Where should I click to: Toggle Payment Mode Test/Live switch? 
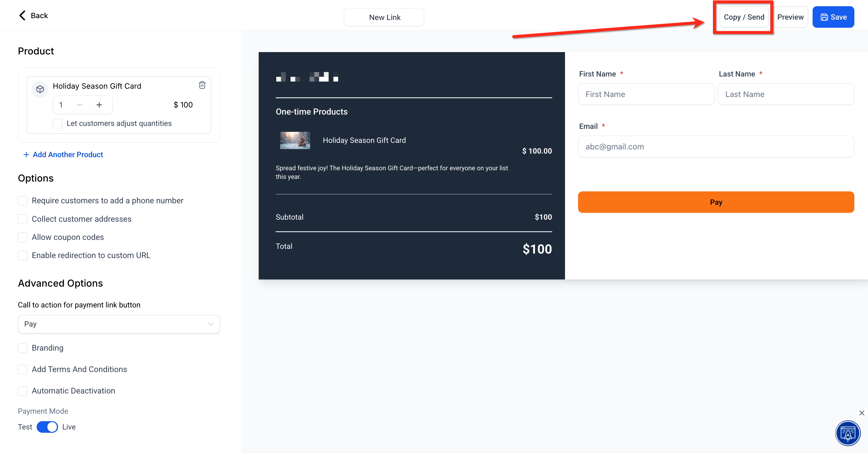47,427
